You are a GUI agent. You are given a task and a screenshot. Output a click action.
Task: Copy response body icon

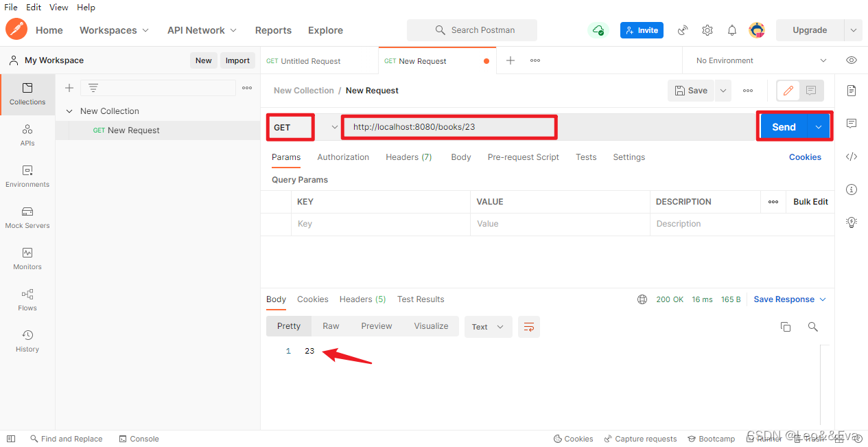click(786, 327)
